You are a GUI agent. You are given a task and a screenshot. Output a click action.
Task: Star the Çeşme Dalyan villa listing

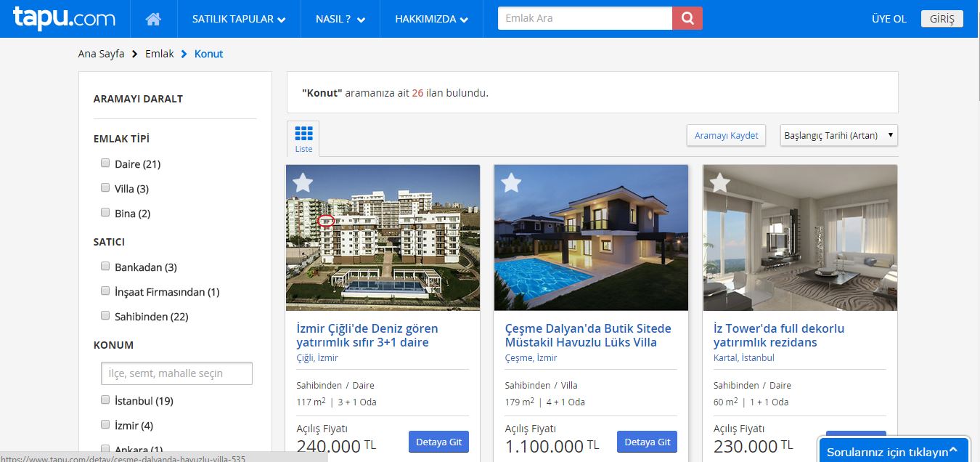coord(511,183)
